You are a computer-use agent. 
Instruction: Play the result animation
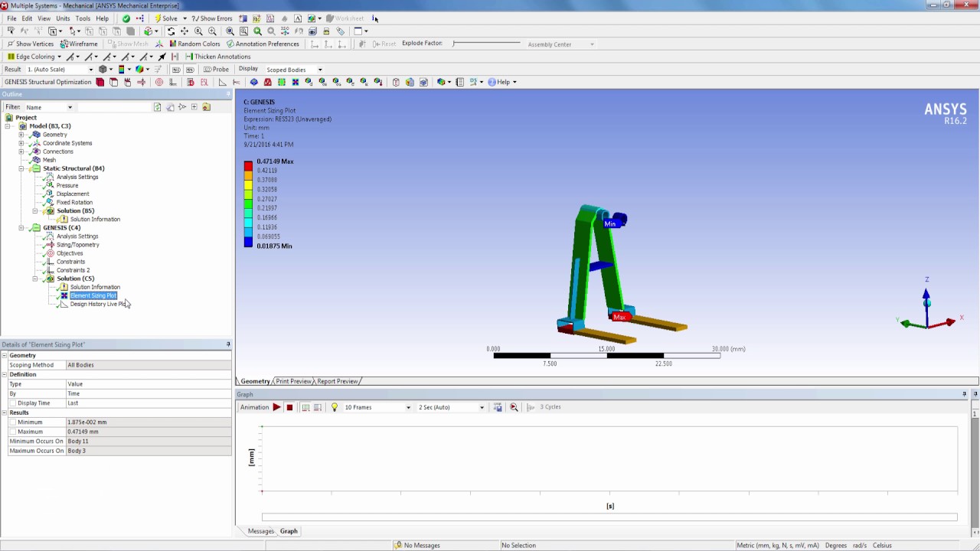pos(276,407)
